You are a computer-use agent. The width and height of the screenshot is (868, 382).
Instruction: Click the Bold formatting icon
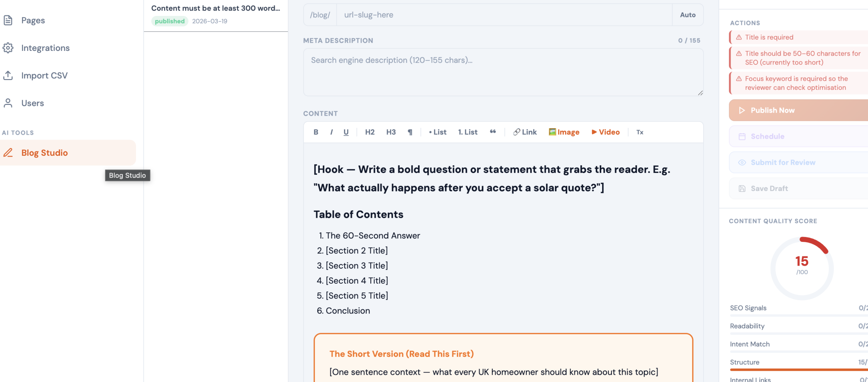click(316, 132)
